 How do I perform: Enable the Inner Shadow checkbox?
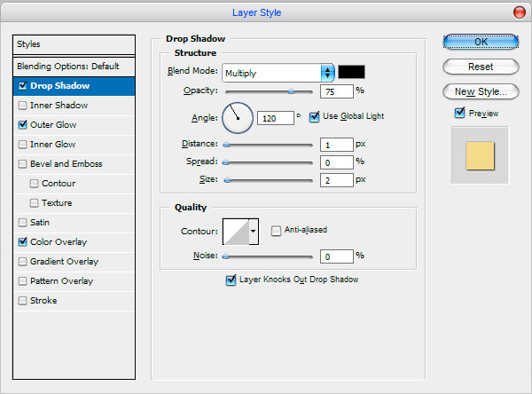click(x=23, y=106)
